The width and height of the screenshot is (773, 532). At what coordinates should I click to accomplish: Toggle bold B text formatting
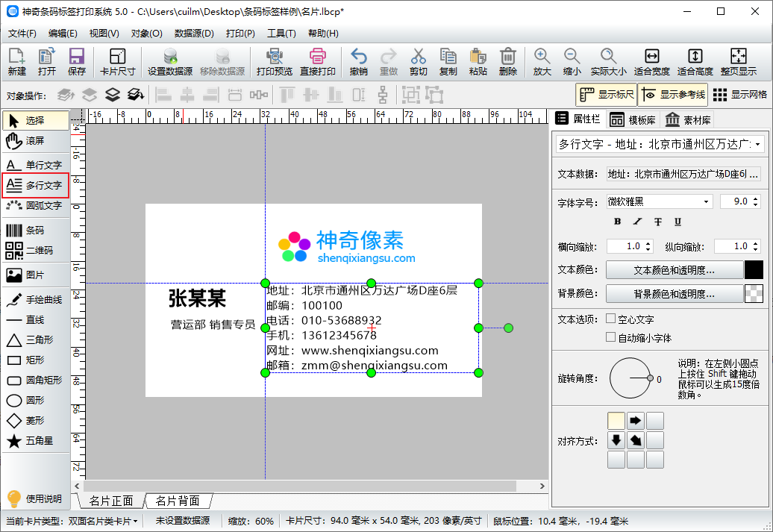[617, 222]
